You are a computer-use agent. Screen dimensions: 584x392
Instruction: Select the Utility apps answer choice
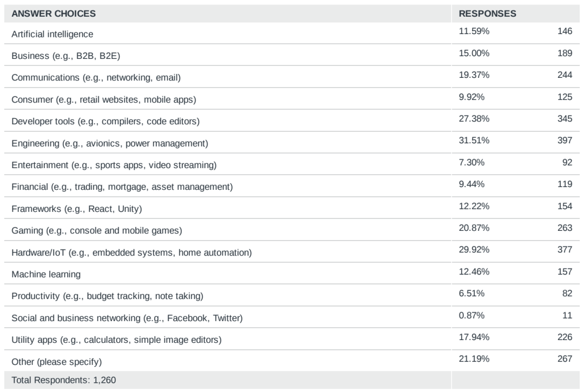point(116,340)
